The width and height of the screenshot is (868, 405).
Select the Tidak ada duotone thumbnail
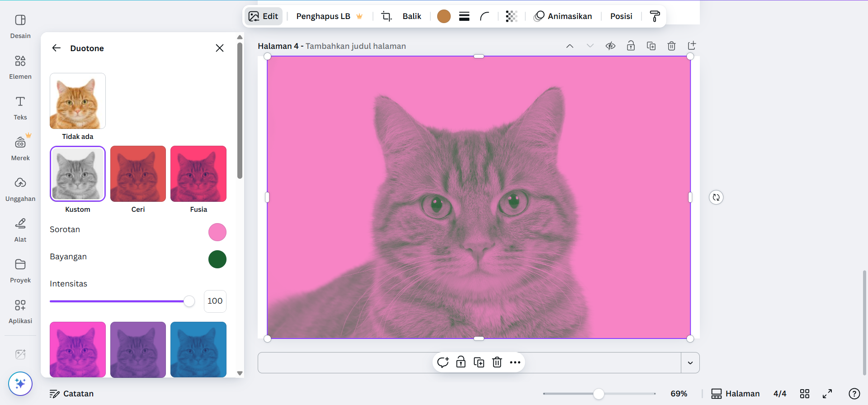78,101
